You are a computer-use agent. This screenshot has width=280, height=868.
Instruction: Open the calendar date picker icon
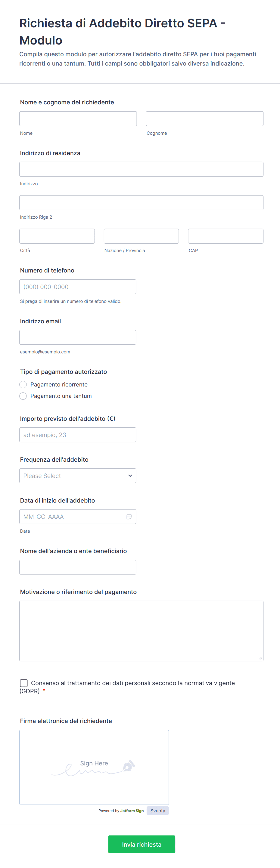[129, 516]
